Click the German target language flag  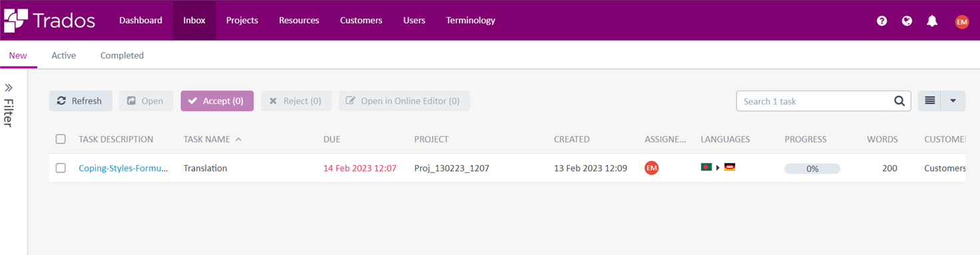(730, 168)
